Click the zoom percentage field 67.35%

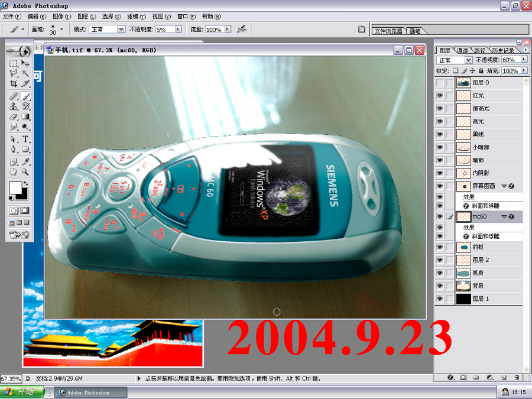(x=11, y=379)
